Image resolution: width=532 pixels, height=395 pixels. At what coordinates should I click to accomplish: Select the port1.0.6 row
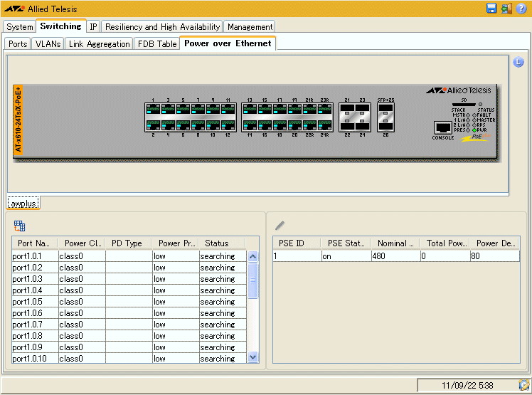pyautogui.click(x=129, y=313)
